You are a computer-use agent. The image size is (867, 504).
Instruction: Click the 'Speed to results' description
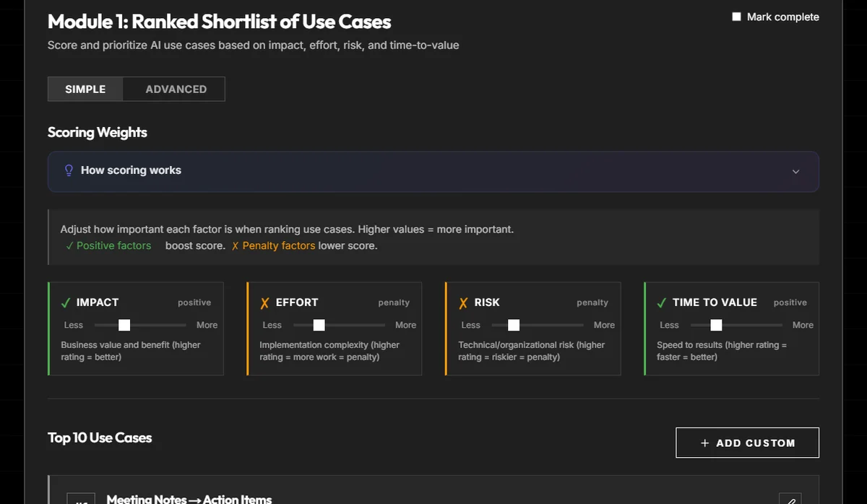pos(722,351)
